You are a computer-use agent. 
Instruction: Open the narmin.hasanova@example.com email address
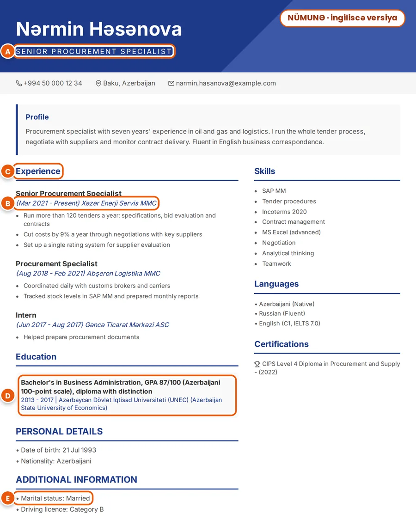coord(226,84)
